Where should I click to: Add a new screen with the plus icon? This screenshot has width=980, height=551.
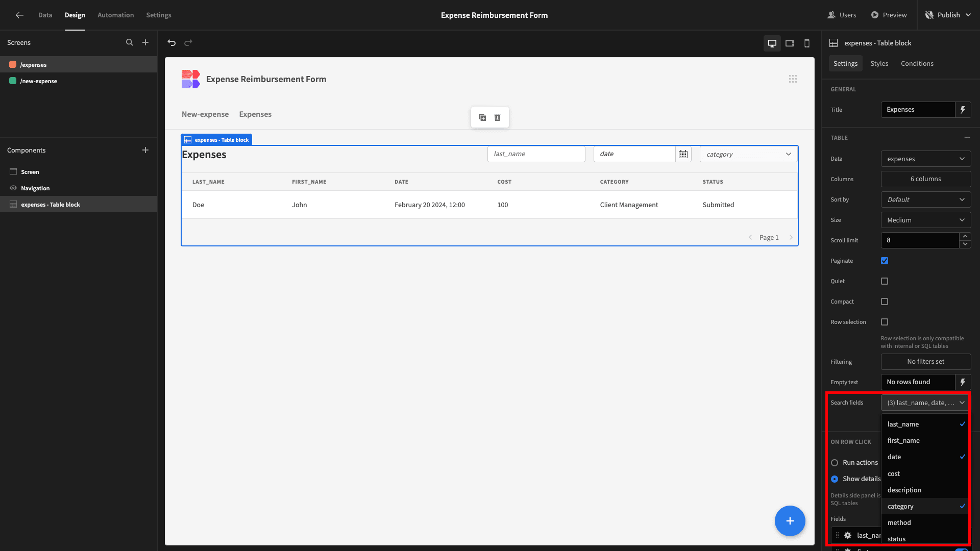(145, 43)
